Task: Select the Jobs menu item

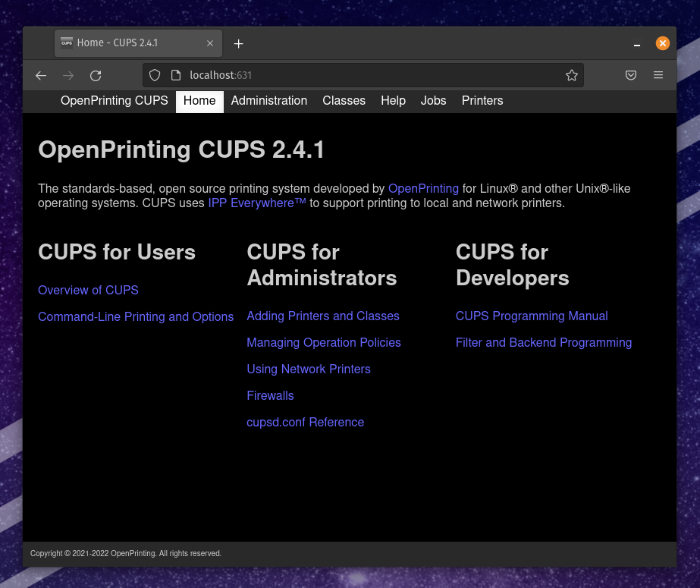Action: pyautogui.click(x=433, y=100)
